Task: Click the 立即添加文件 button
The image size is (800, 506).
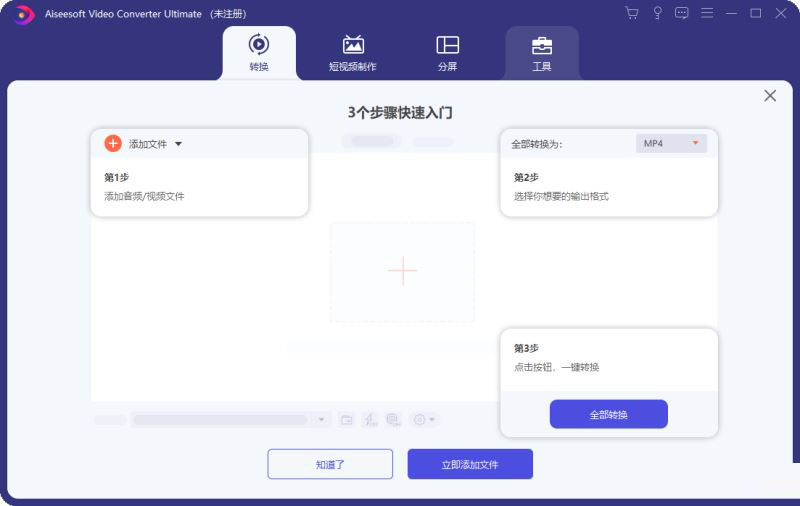Action: (470, 464)
